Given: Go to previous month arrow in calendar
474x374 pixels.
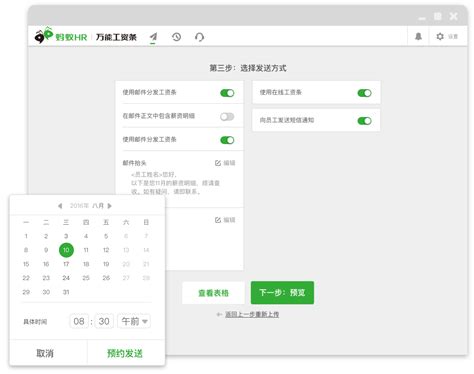Looking at the screenshot, I should pyautogui.click(x=60, y=206).
